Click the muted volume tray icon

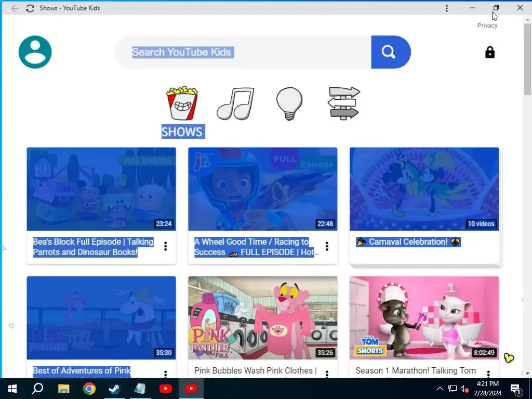[x=465, y=389]
